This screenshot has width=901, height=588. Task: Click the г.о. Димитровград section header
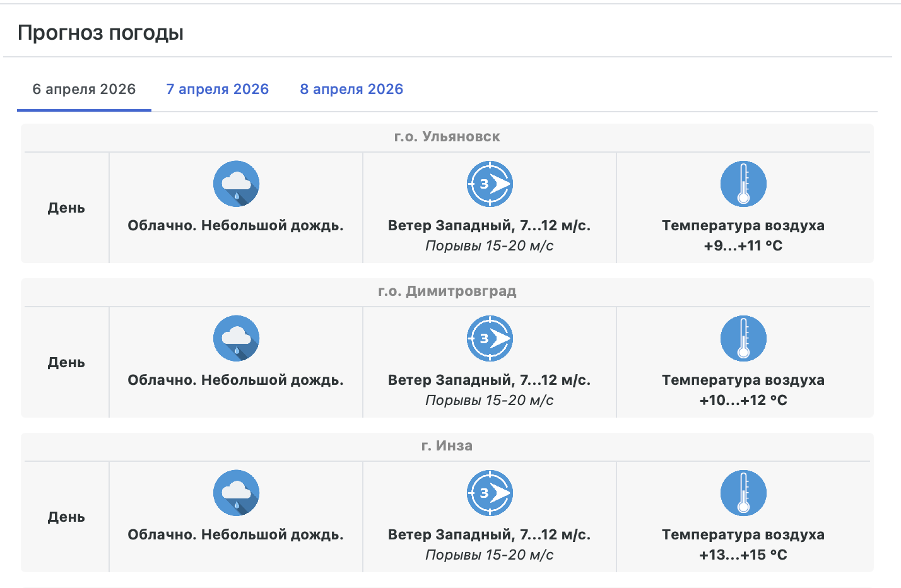point(447,291)
